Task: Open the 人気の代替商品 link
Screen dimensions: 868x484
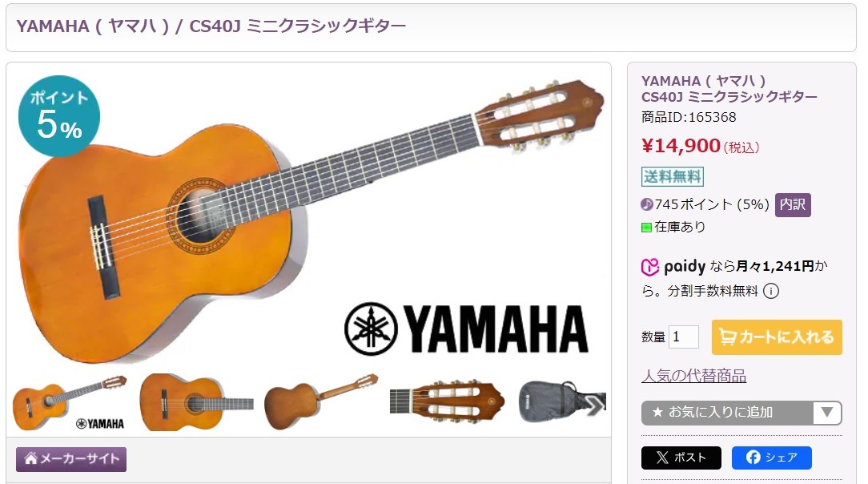Action: (x=693, y=376)
